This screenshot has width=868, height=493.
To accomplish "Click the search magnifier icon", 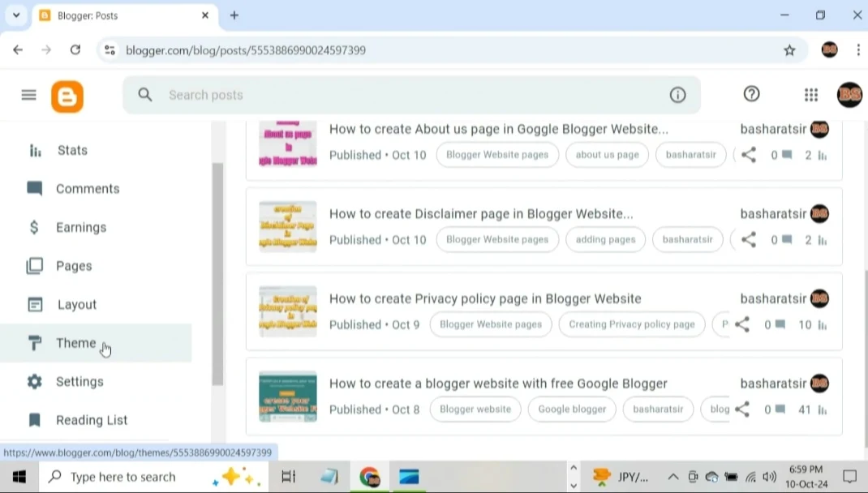I will tap(145, 95).
